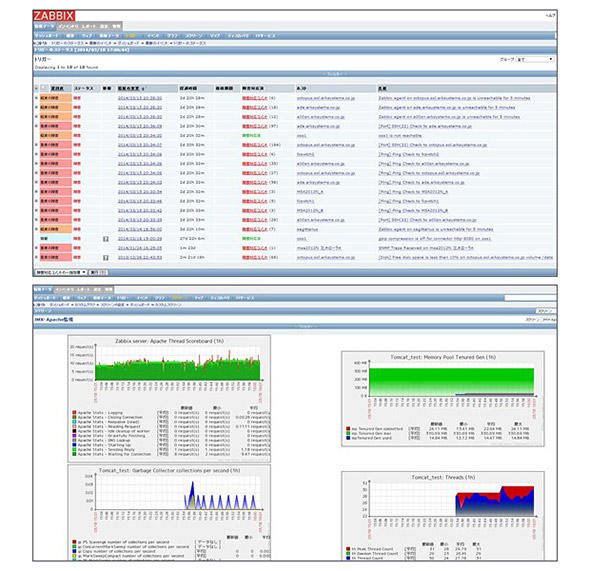Open timestamp link in sagittarius row
The width and height of the screenshot is (590, 571).
tap(140, 229)
